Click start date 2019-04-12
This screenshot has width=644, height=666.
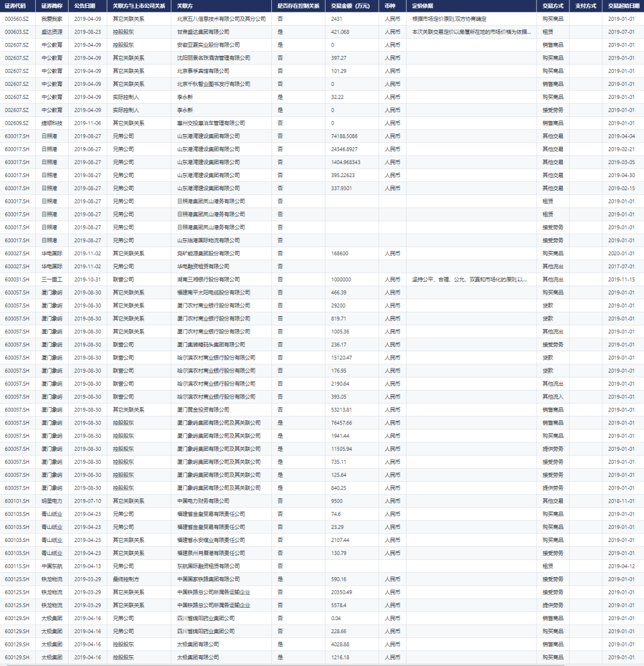621,566
